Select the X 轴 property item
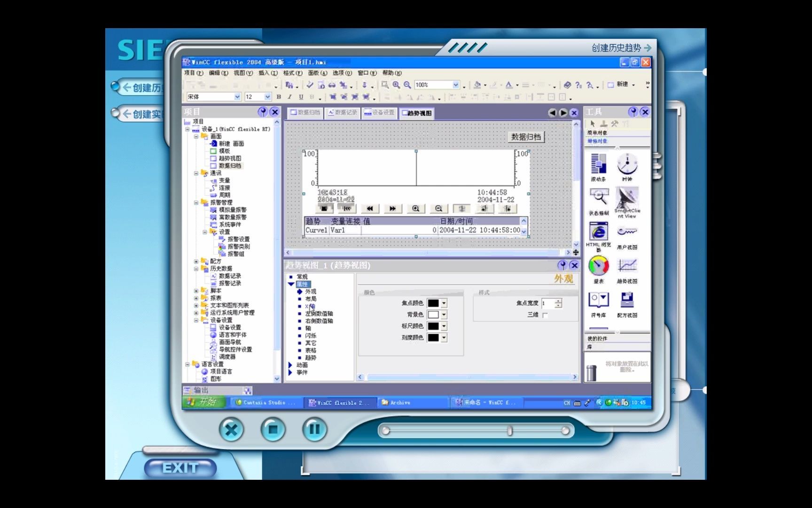Image resolution: width=812 pixels, height=508 pixels. (311, 306)
